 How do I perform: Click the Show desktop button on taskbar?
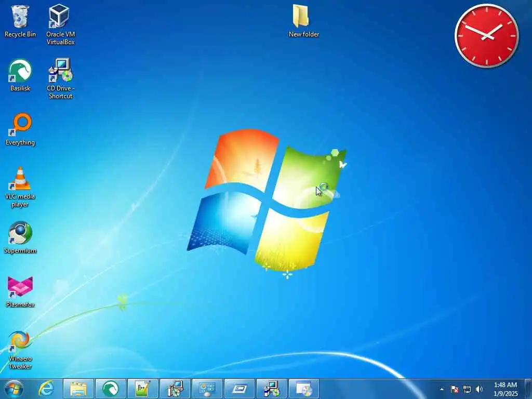pyautogui.click(x=528, y=389)
